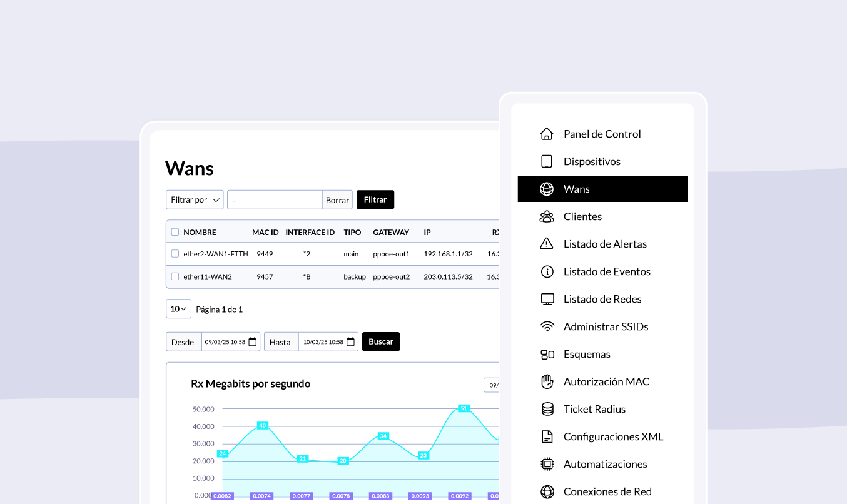The image size is (847, 504).
Task: Click the Listado de Redes monitor icon
Action: click(x=547, y=299)
